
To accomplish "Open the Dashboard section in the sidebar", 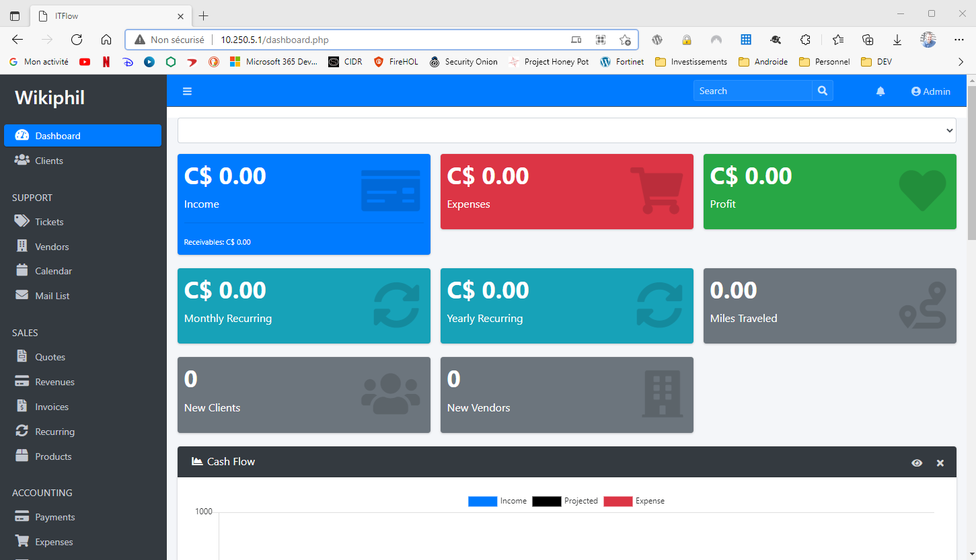I will point(57,135).
